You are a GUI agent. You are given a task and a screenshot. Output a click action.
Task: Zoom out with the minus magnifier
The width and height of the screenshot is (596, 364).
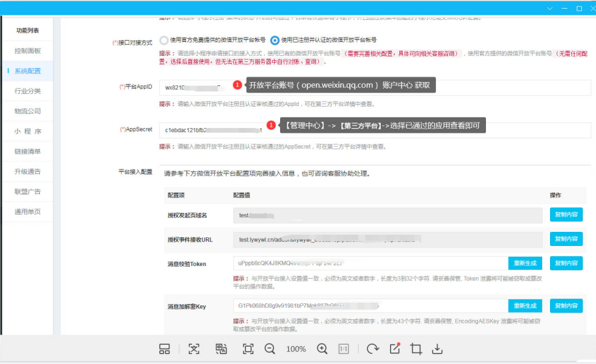click(x=270, y=349)
